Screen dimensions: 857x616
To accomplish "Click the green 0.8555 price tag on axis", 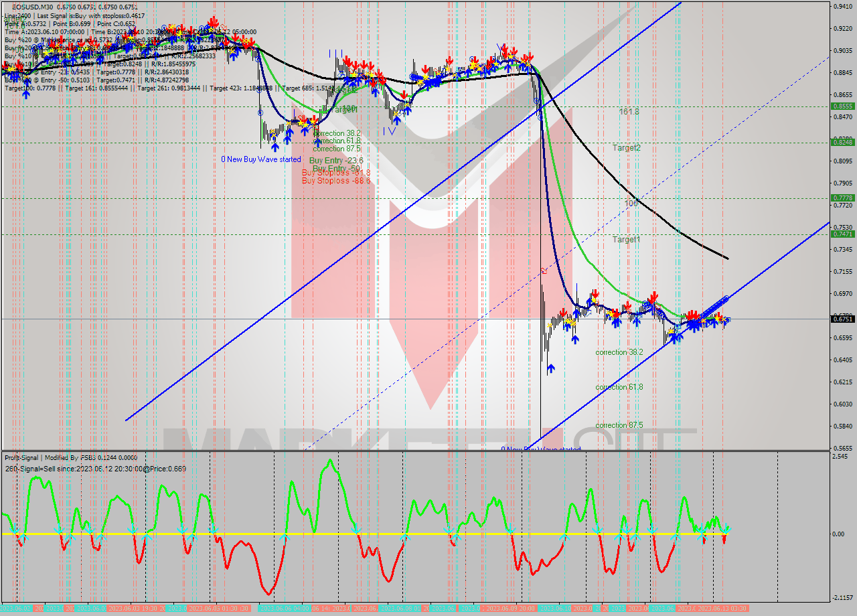I will (x=842, y=106).
